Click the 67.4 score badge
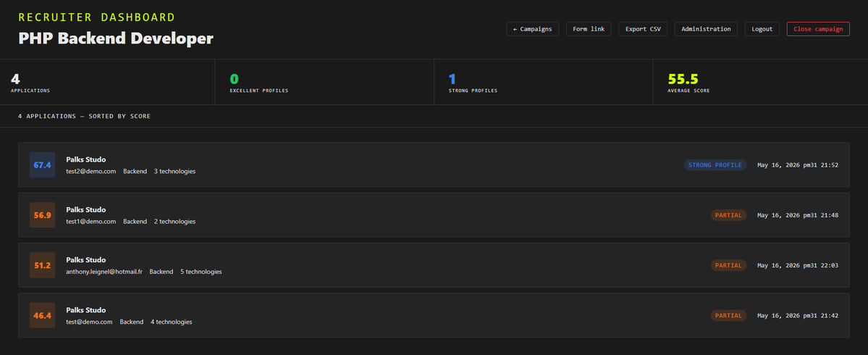 42,165
